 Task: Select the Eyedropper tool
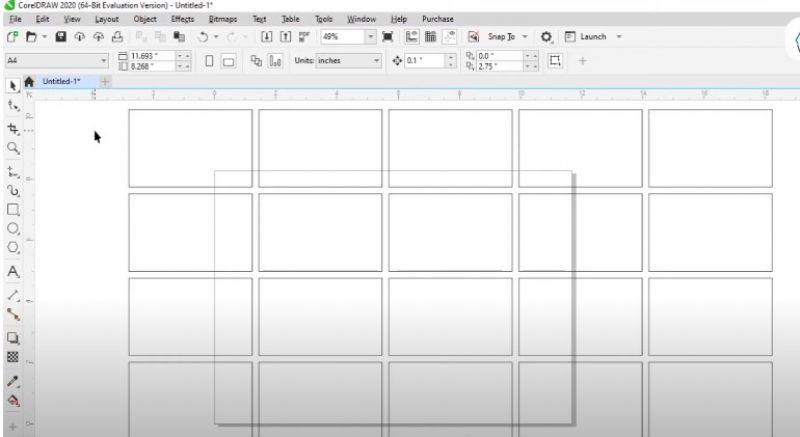point(14,381)
